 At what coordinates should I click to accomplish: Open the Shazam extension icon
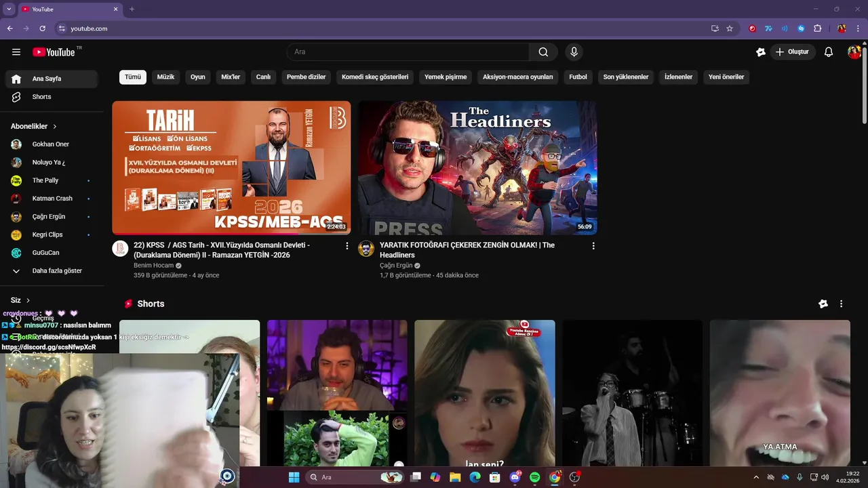(x=801, y=28)
